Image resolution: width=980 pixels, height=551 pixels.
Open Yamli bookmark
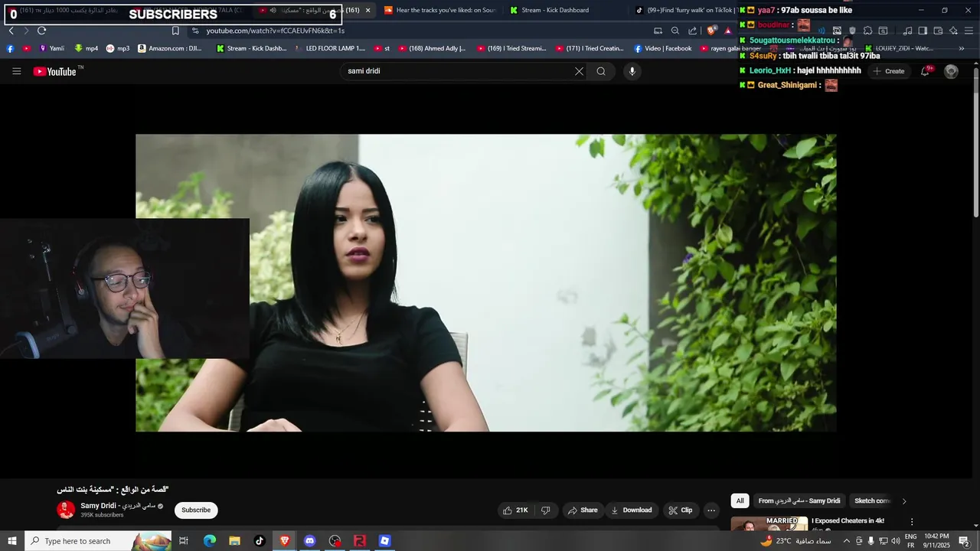52,48
